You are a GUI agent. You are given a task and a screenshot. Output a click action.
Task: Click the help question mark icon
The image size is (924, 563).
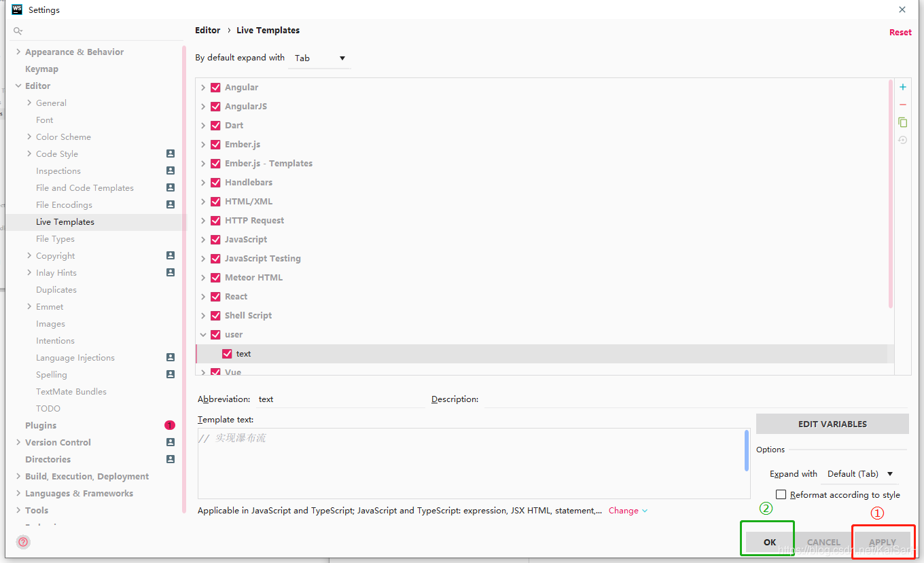pos(23,542)
